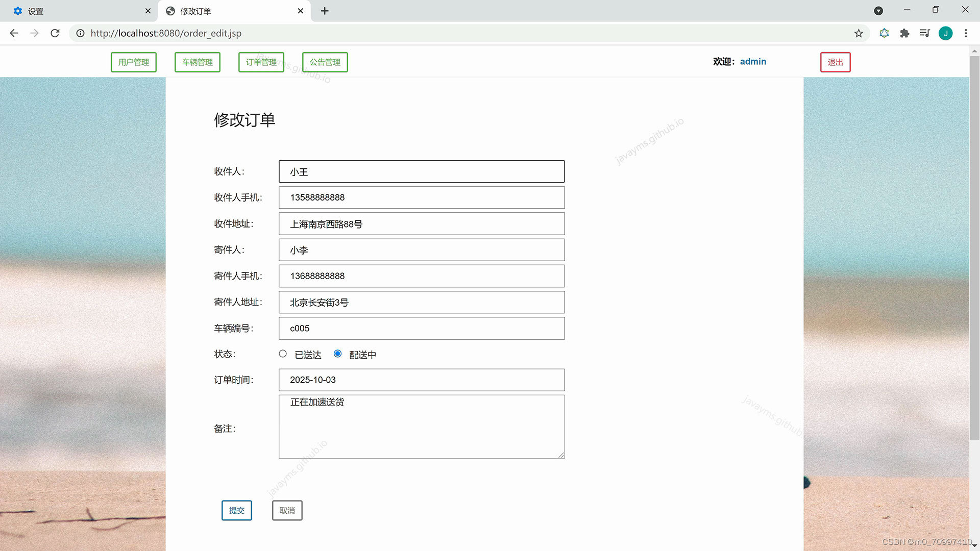Click the 退出 logout button
Screen dimensions: 980x551
pos(835,62)
